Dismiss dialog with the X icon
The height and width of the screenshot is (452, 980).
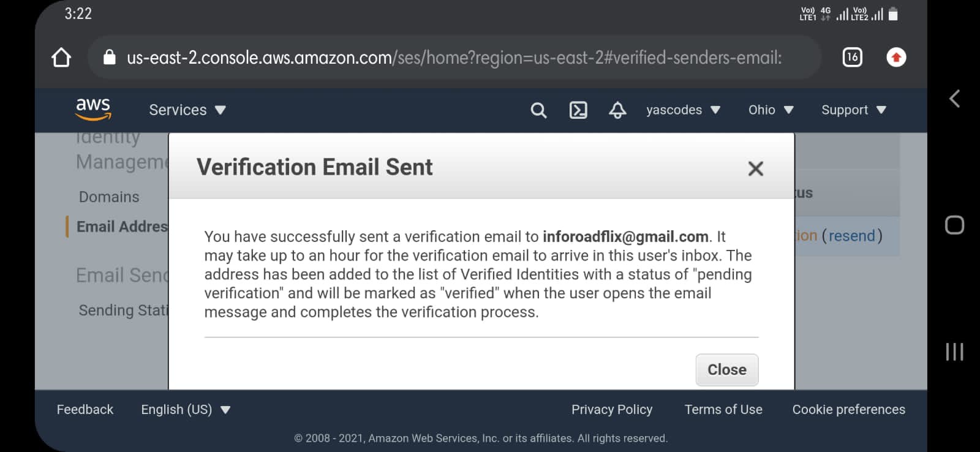(756, 168)
